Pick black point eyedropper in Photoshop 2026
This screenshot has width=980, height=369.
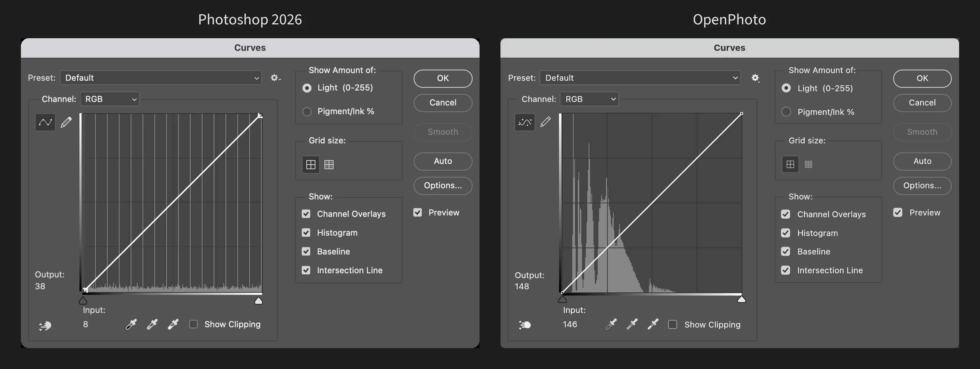(x=131, y=324)
